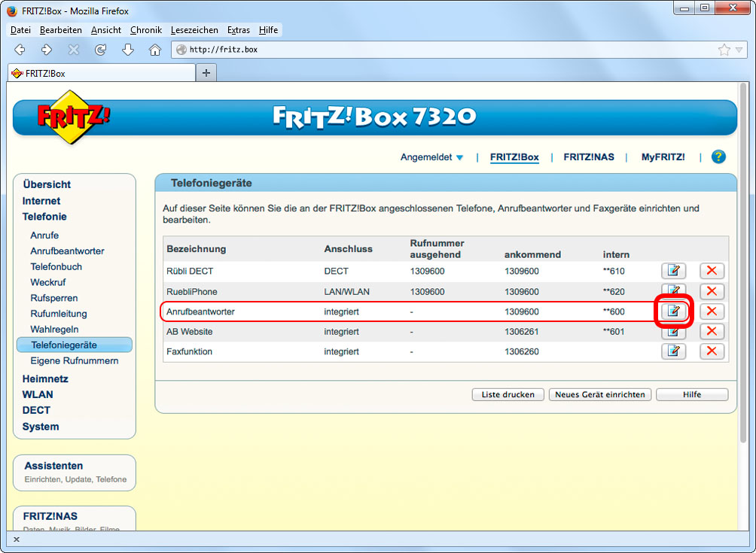Image resolution: width=756 pixels, height=553 pixels.
Task: Delete the Rübli DECT device entry
Action: [712, 271]
